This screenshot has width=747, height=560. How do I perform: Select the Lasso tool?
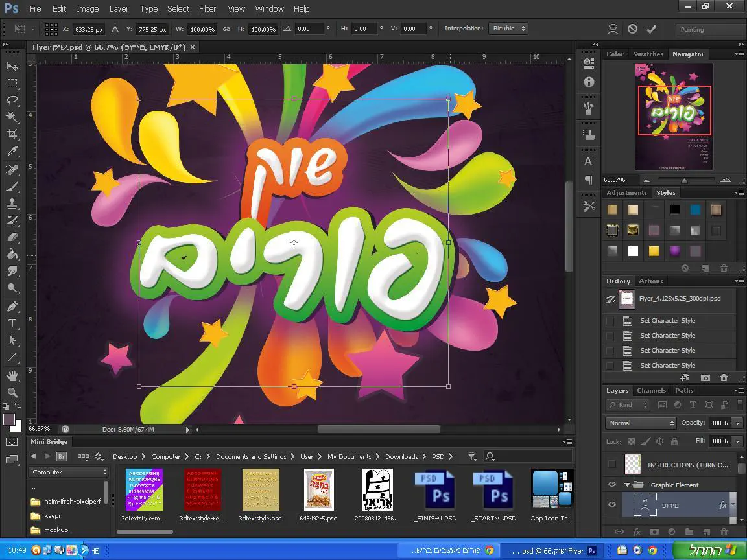tap(12, 100)
